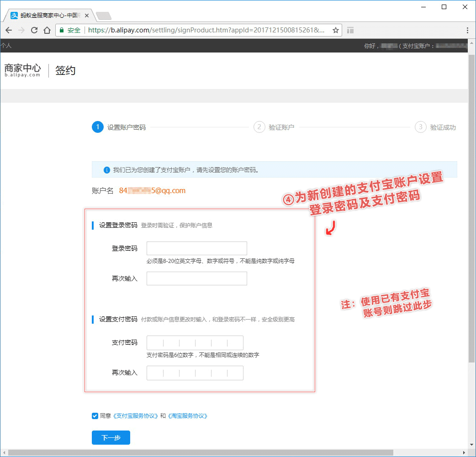Screen dimensions: 476x457
Task: Click the greeting 你好 account text
Action: [x=415, y=46]
